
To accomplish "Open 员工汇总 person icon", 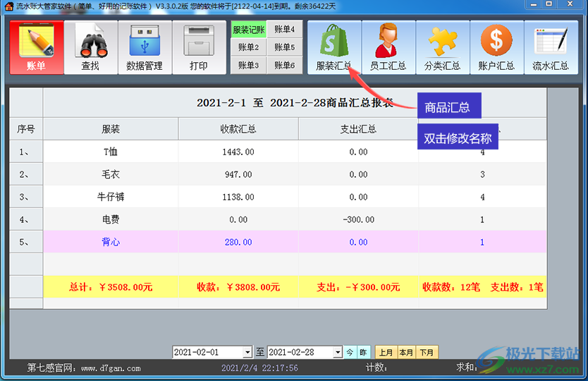I will [388, 47].
